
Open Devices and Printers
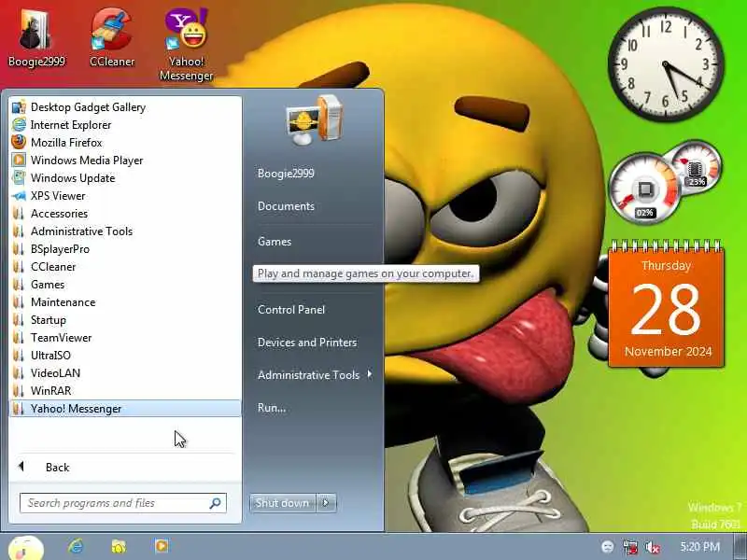pyautogui.click(x=307, y=343)
